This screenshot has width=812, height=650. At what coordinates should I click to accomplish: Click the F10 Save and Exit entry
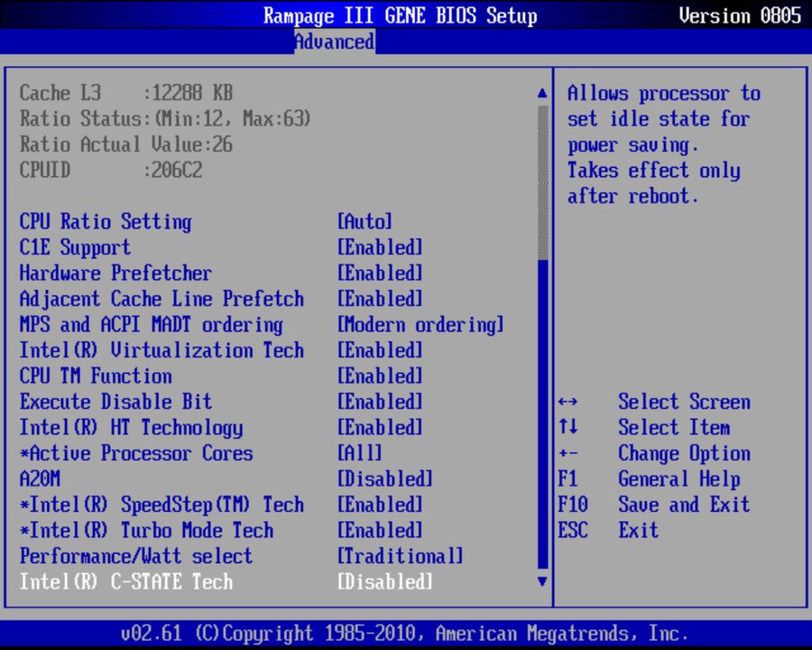click(x=654, y=505)
